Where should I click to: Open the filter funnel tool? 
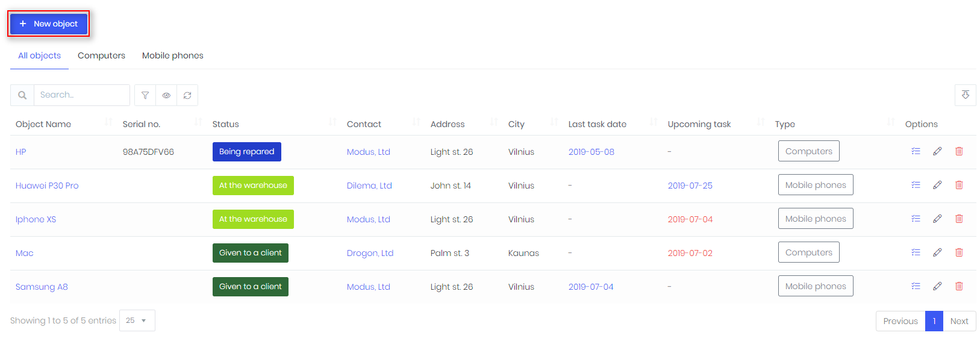[145, 95]
